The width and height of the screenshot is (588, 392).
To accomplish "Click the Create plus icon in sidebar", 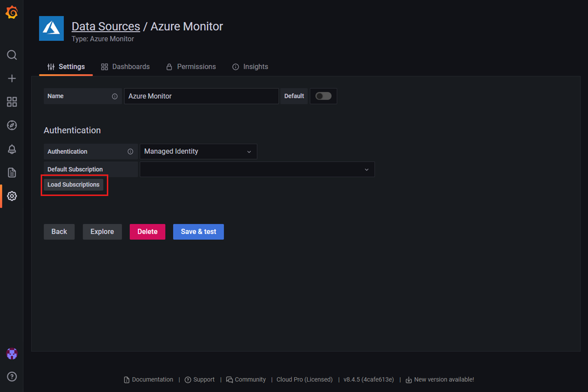I will coord(12,78).
